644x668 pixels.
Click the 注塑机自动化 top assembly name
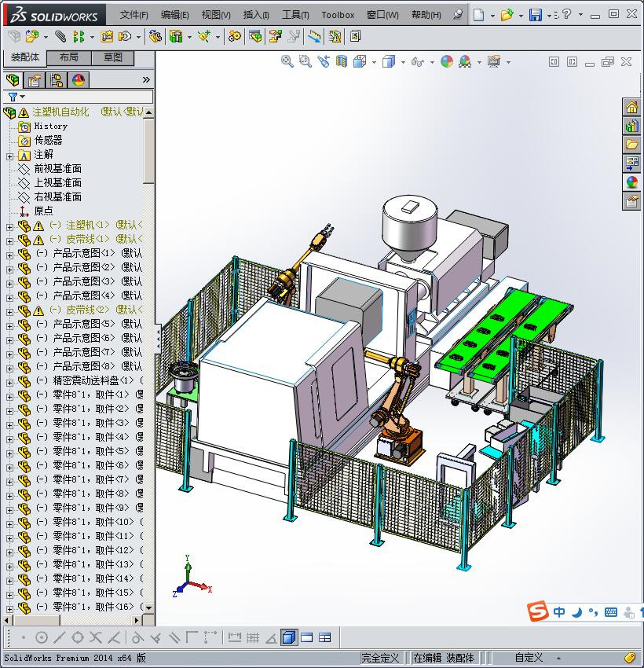pyautogui.click(x=61, y=112)
